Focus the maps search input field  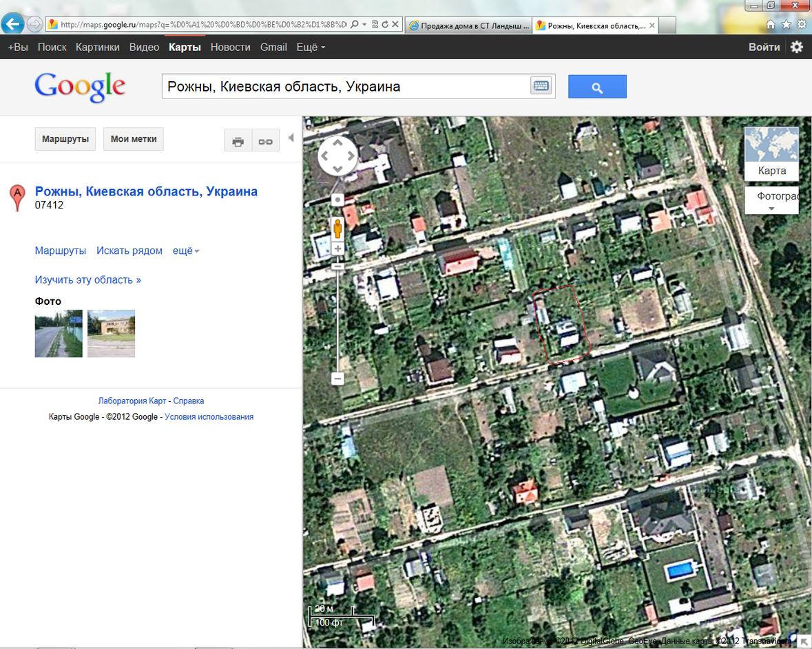(x=346, y=87)
